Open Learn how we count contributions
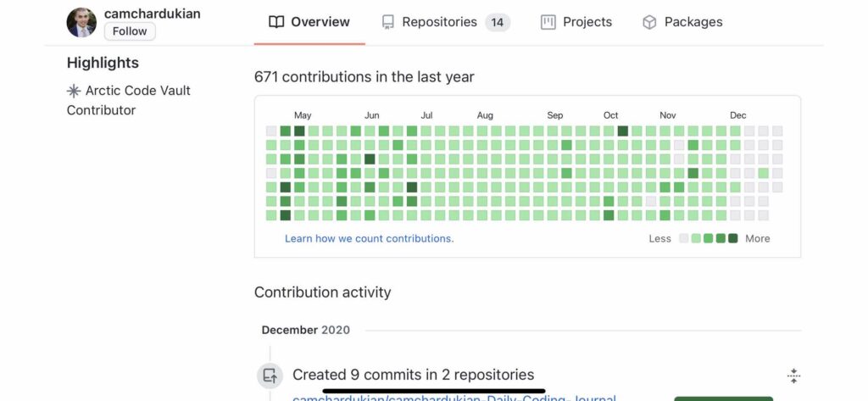The height and width of the screenshot is (401, 868). (369, 238)
